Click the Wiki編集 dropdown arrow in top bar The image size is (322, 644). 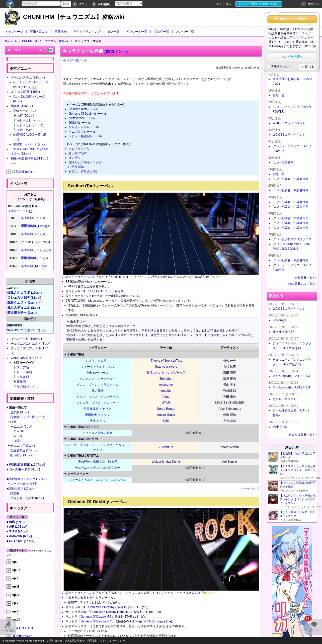click(x=94, y=4)
